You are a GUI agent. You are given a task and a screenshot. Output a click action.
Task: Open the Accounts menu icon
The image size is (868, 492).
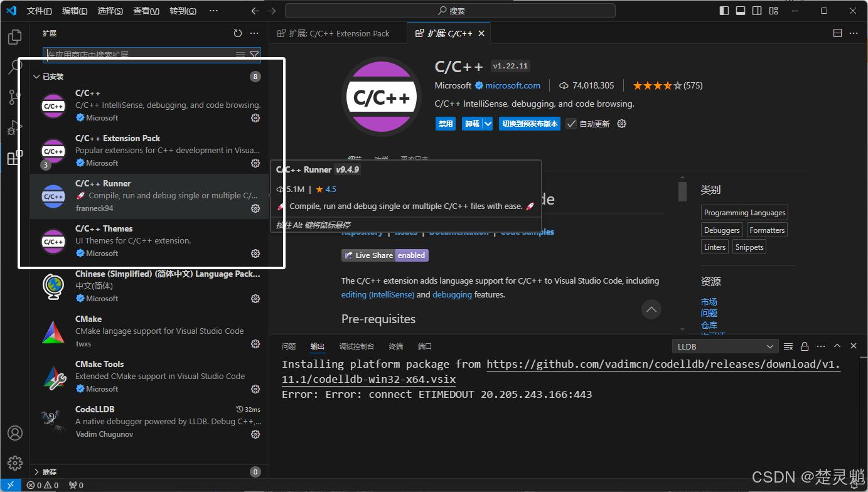tap(15, 433)
